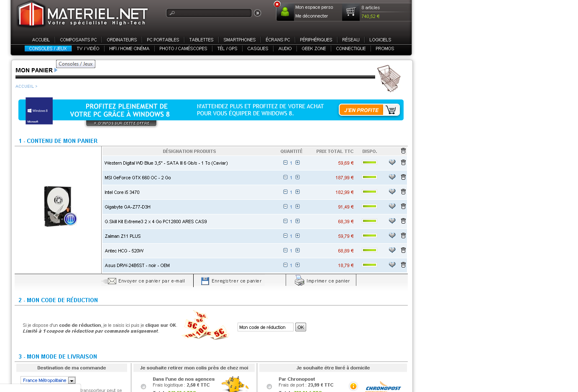Click the search submit arrow button

(x=258, y=13)
